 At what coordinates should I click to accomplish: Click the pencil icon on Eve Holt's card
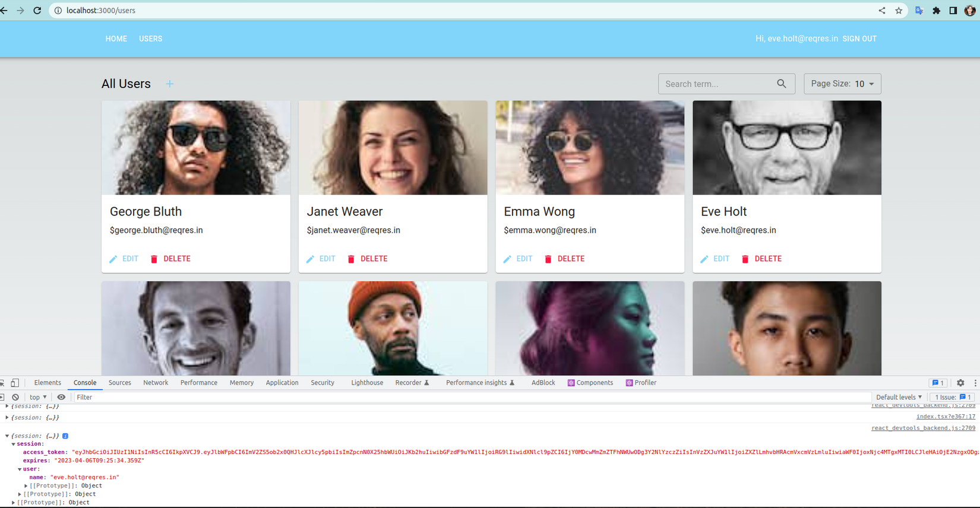[x=704, y=259]
